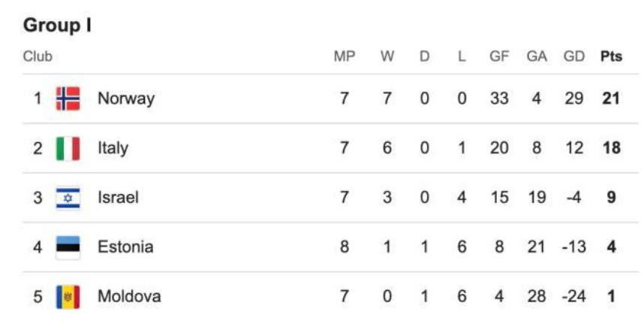Click Estonia's 8 matches played value
Image resolution: width=644 pixels, height=336 pixels.
(x=344, y=247)
